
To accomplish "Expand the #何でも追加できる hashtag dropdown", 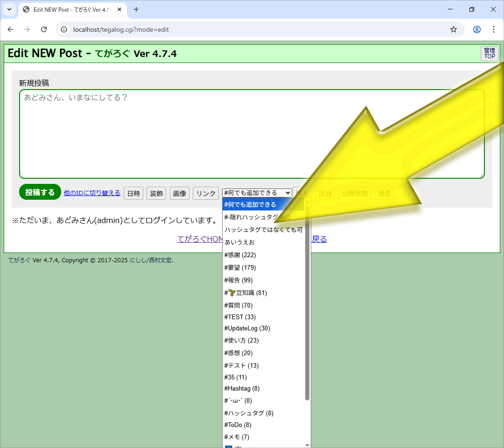I will click(x=257, y=193).
